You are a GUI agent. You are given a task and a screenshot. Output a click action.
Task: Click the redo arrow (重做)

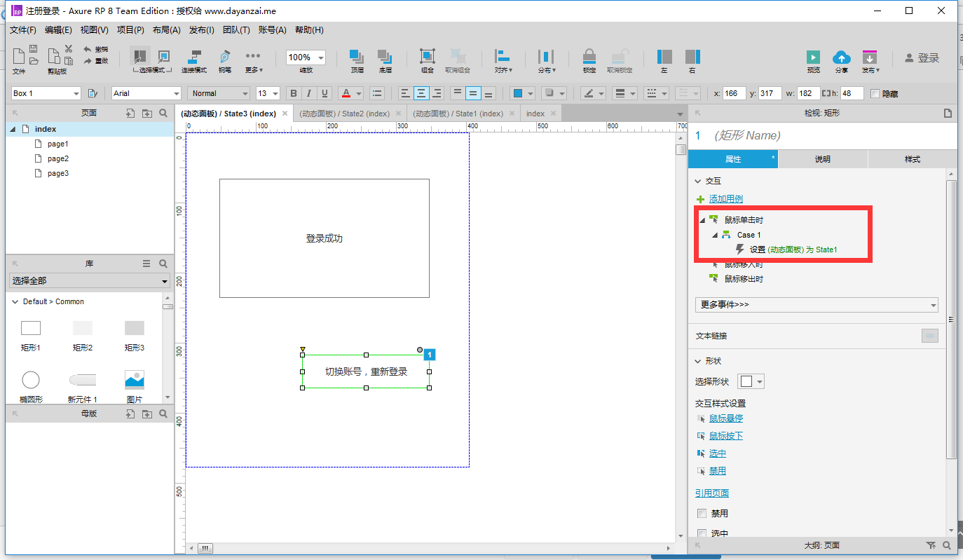(88, 61)
